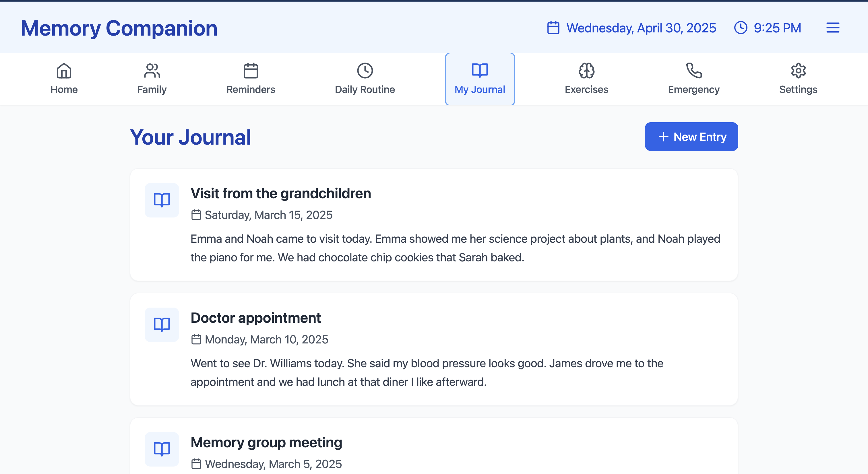This screenshot has height=474, width=868.
Task: Click book icon on Doctor appointment entry
Action: [162, 325]
